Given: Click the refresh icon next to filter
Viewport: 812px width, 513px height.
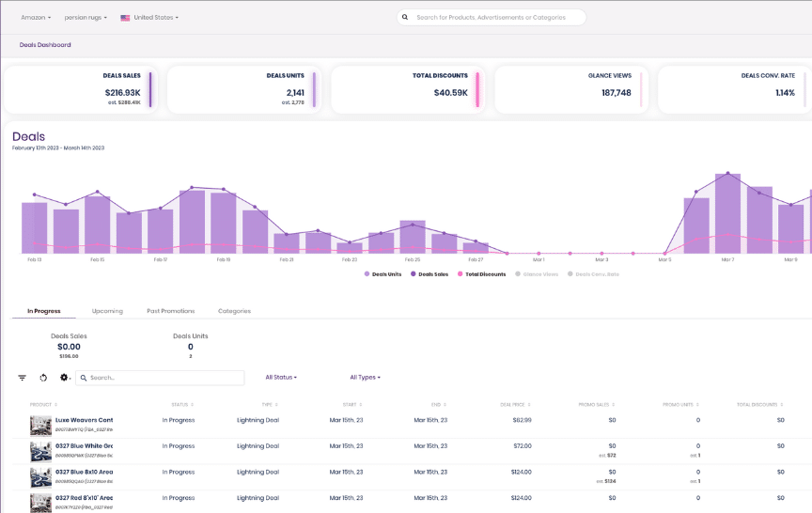Looking at the screenshot, I should pos(43,378).
